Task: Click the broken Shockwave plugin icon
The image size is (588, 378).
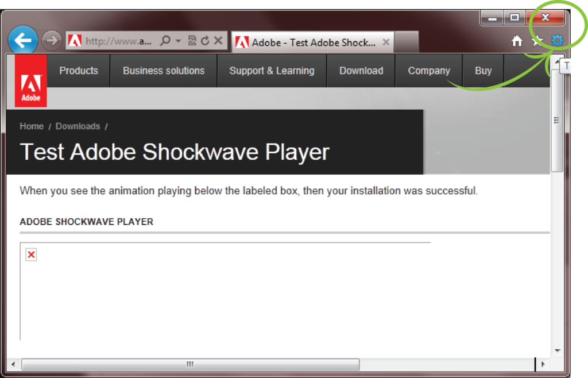Action: pos(31,254)
